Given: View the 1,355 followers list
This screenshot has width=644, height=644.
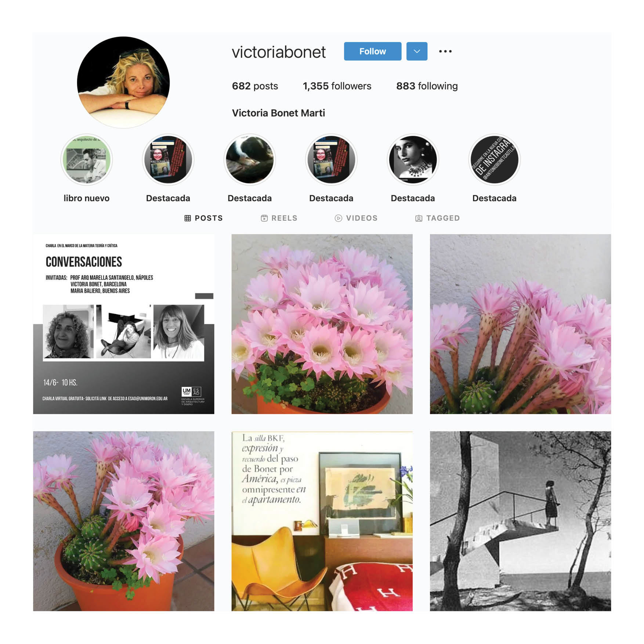Looking at the screenshot, I should (337, 86).
